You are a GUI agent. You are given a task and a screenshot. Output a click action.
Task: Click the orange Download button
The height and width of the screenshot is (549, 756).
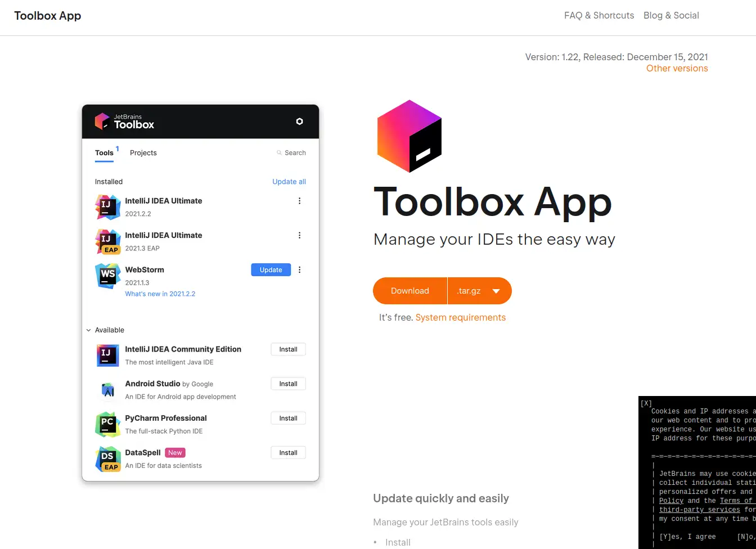pyautogui.click(x=410, y=291)
